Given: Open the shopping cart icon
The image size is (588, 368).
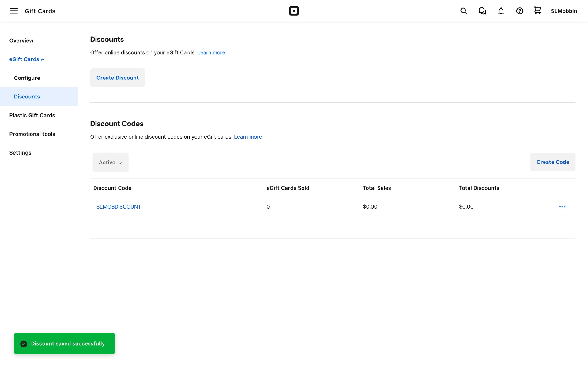Looking at the screenshot, I should (537, 11).
